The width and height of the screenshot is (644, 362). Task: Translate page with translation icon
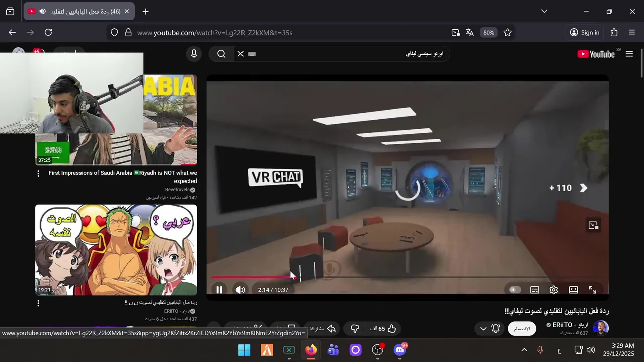coord(470,32)
